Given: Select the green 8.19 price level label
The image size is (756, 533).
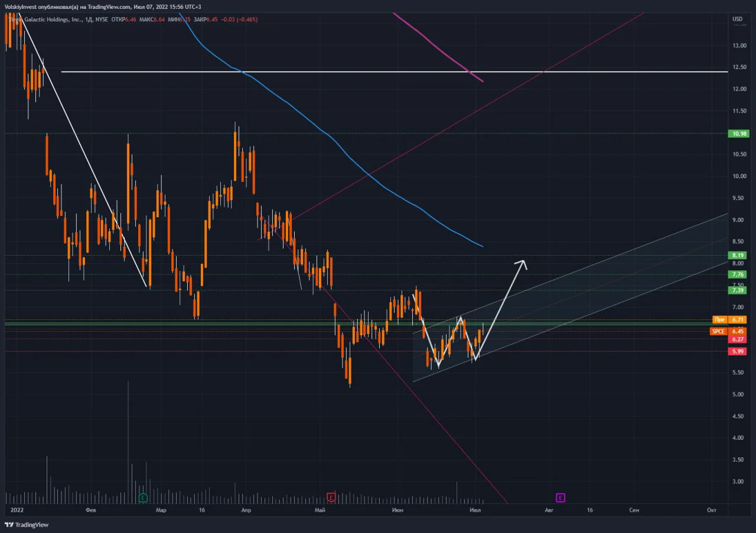Looking at the screenshot, I should pyautogui.click(x=738, y=256).
